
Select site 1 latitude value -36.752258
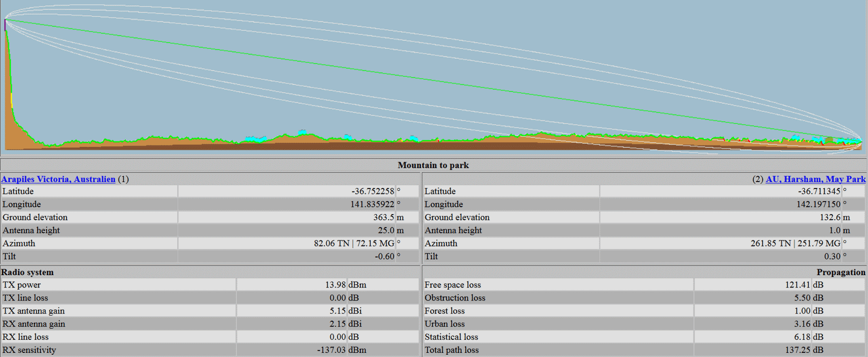pyautogui.click(x=373, y=192)
